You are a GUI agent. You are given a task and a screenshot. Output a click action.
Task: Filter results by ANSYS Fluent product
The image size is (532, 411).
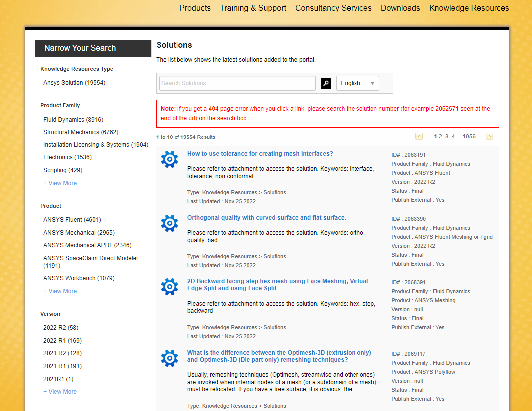point(72,220)
